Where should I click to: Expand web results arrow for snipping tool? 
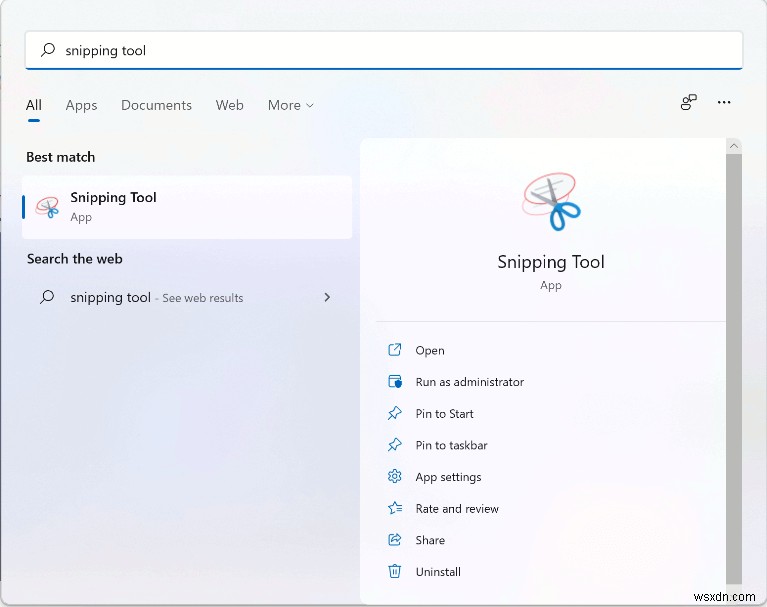[x=327, y=297]
